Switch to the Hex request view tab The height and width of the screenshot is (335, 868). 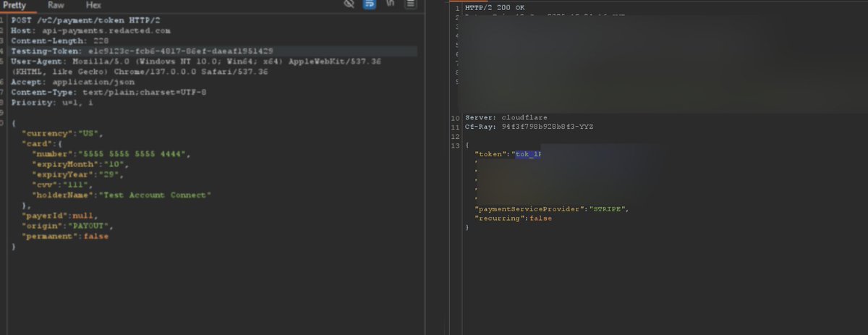[93, 5]
